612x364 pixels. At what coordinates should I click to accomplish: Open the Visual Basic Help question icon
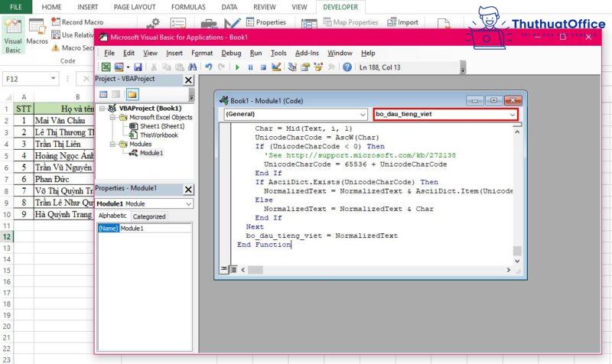click(347, 67)
